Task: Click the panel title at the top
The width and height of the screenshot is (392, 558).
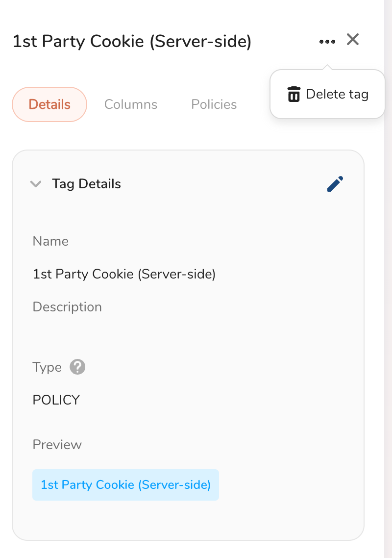Action: (132, 42)
